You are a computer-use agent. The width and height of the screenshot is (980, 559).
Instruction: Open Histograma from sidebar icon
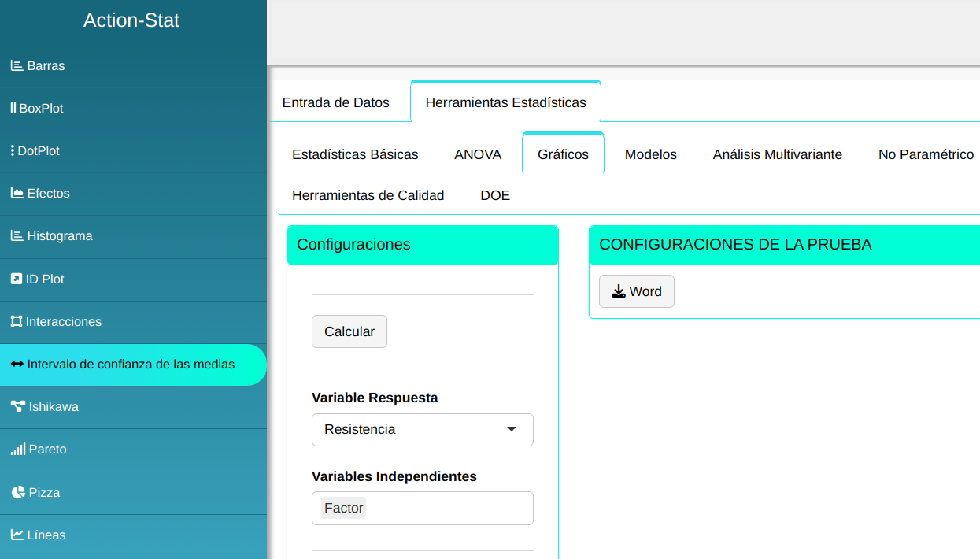[17, 235]
